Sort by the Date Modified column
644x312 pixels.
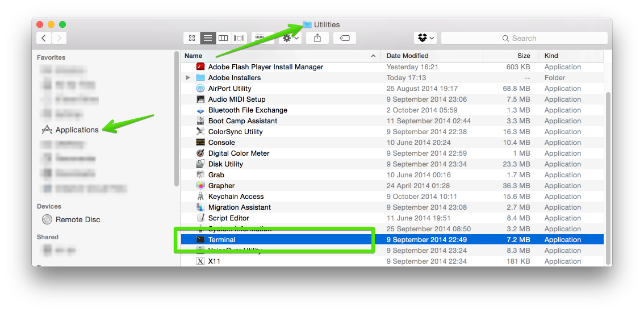point(432,56)
